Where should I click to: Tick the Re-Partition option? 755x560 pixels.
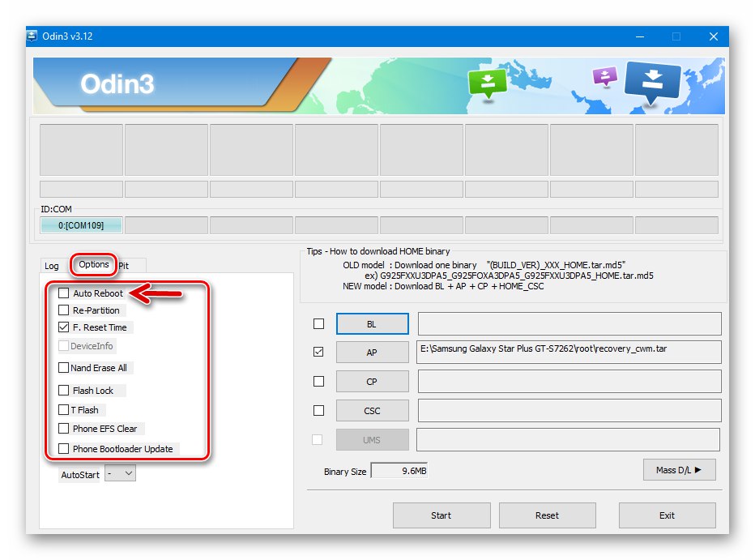(63, 310)
